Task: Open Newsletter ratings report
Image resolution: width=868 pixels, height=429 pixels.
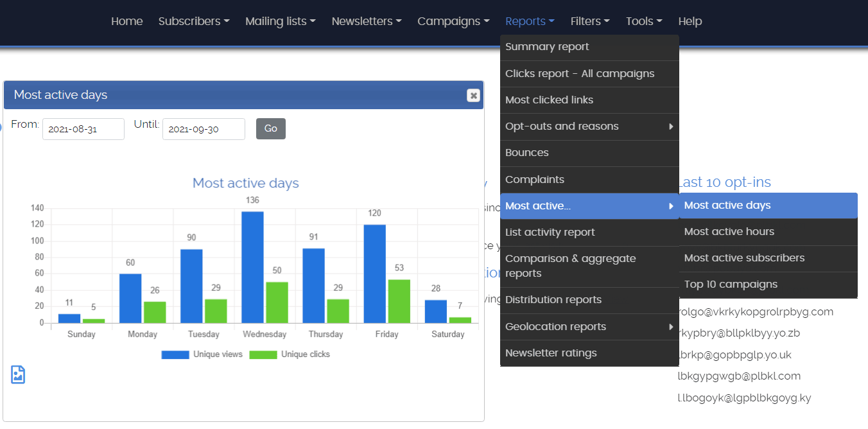Action: (551, 353)
